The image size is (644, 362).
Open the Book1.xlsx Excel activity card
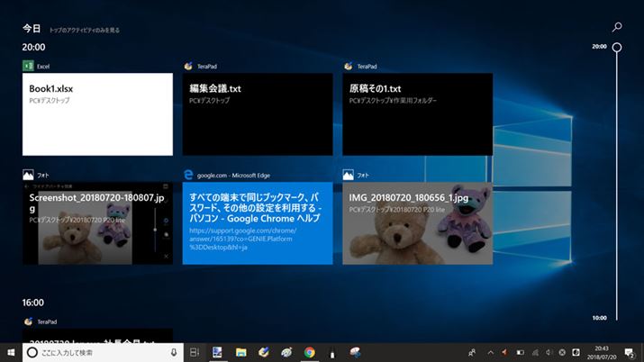click(x=97, y=114)
